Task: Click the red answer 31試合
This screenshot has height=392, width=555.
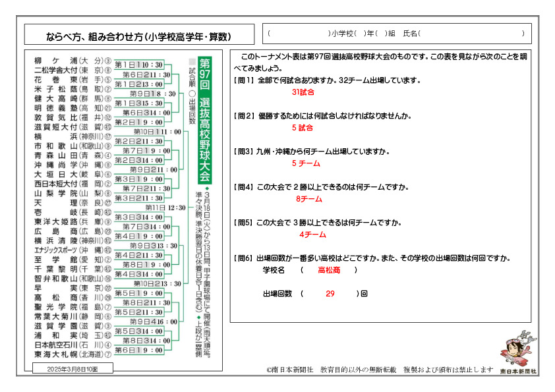Action: (x=303, y=92)
